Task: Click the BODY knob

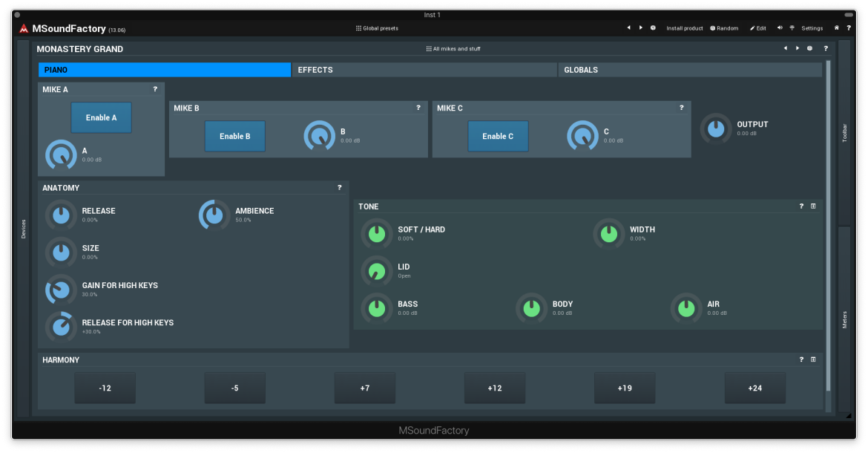Action: 531,308
